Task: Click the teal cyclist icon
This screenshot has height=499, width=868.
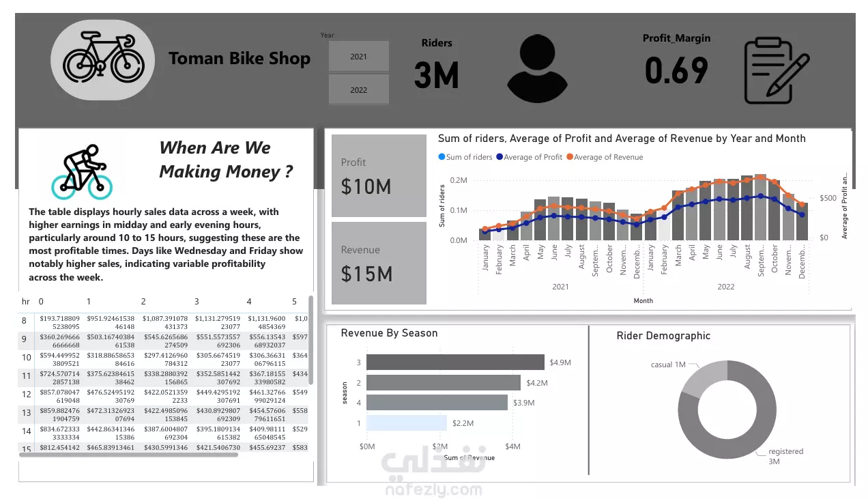Action: [81, 171]
